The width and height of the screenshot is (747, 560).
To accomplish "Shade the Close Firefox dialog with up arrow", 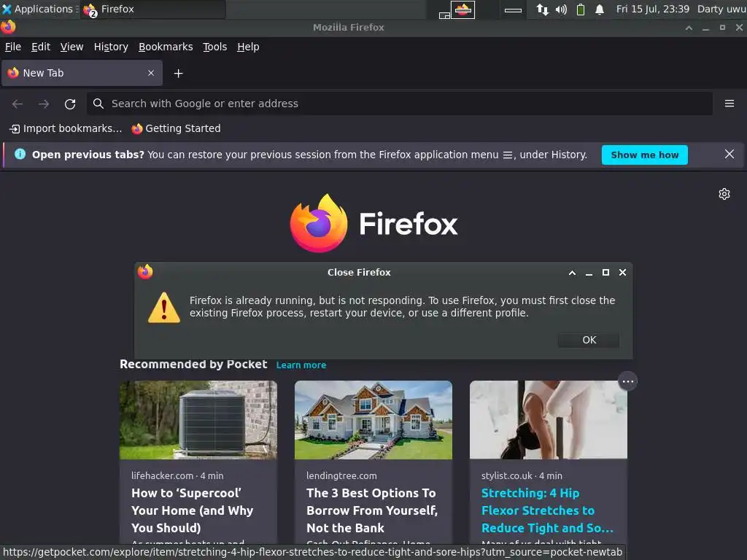I will point(572,273).
